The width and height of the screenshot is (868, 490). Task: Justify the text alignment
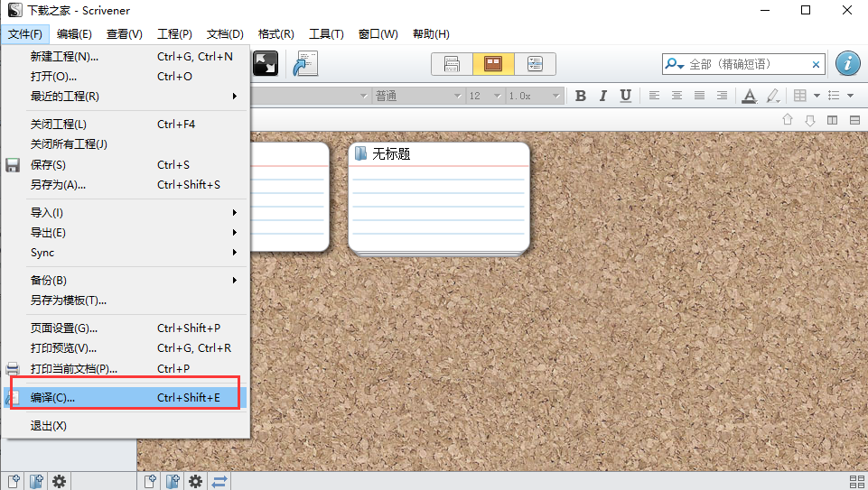click(x=699, y=96)
